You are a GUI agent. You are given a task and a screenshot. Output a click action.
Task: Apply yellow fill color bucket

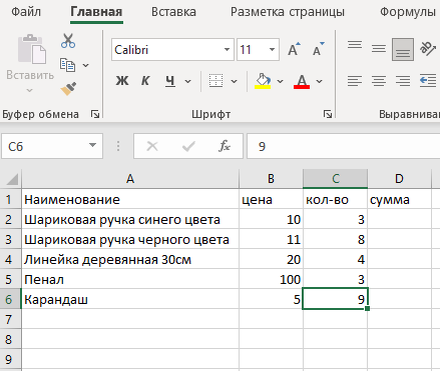263,81
